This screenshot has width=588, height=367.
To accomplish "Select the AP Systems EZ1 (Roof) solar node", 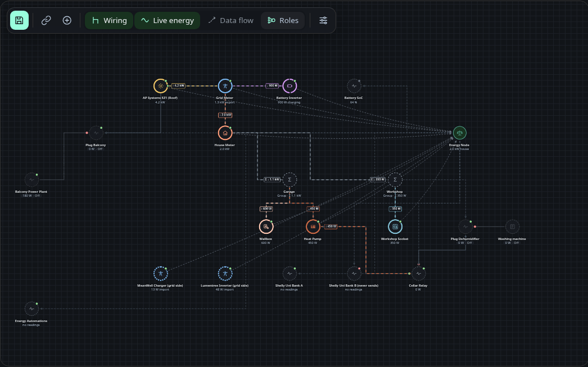I will point(161,86).
